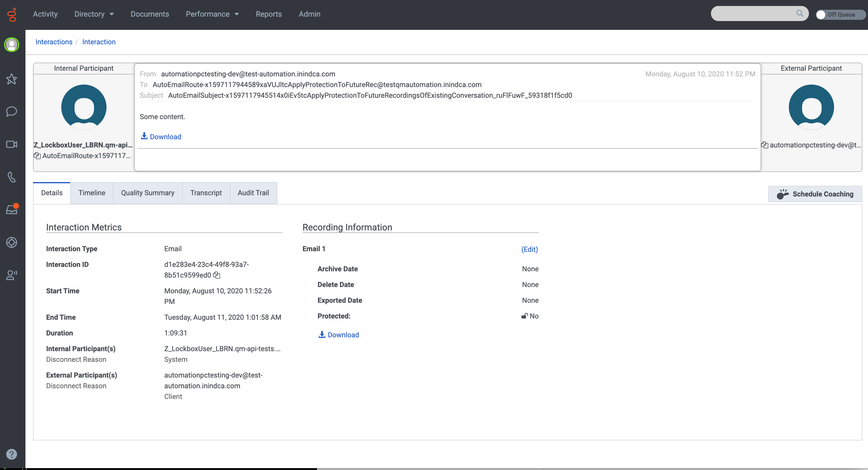Open the chat bubble icon in sidebar
The width and height of the screenshot is (868, 470).
tap(11, 112)
